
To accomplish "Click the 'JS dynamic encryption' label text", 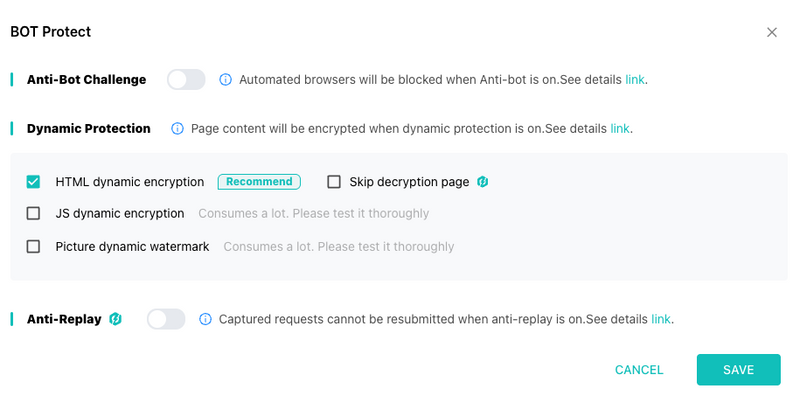I will pyautogui.click(x=120, y=213).
